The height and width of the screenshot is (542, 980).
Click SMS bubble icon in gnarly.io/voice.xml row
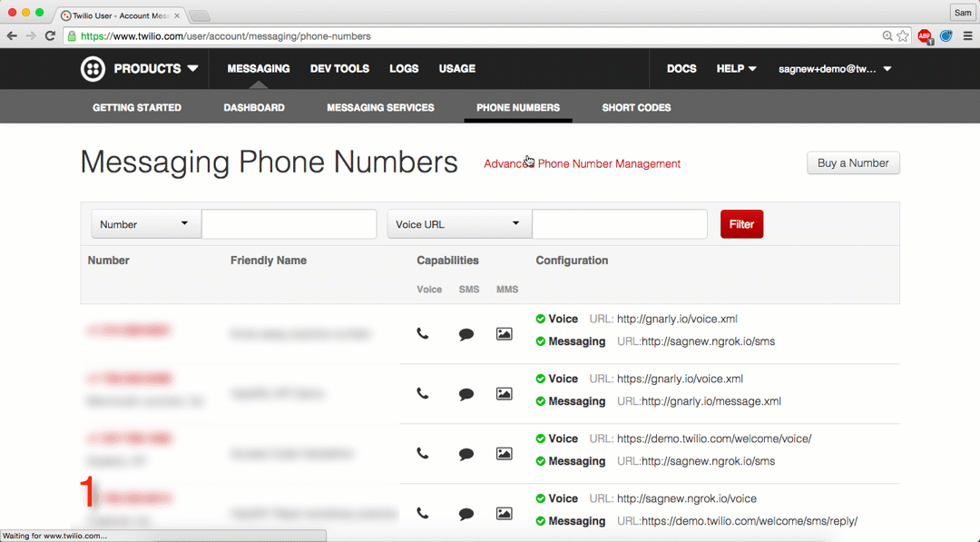[x=466, y=334]
